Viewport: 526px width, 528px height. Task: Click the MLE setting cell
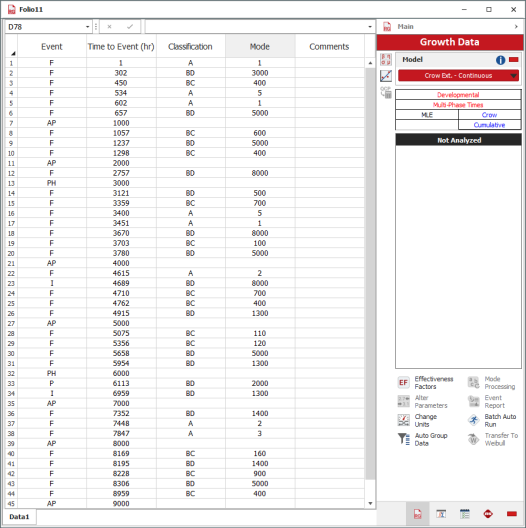pyautogui.click(x=427, y=115)
